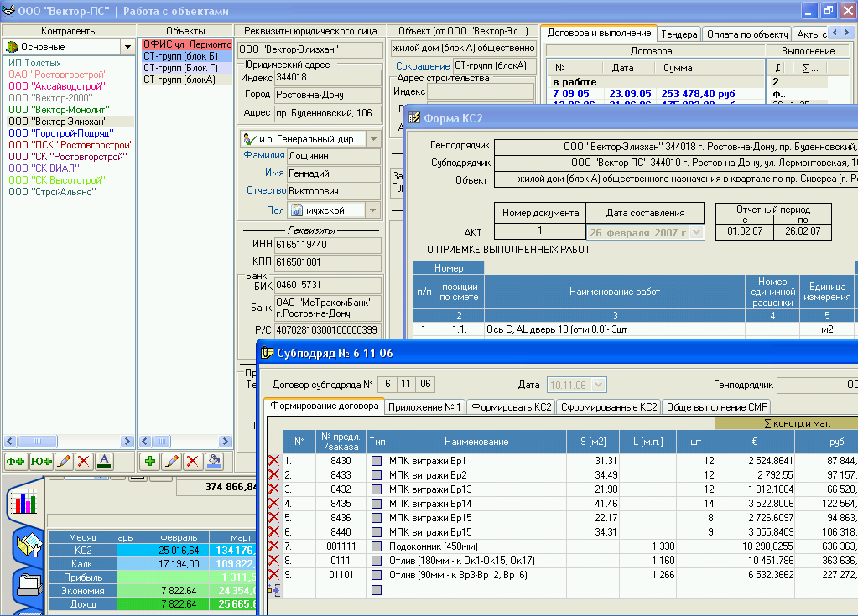Delete row 8 Отлив (180мм)
Screen dimensions: 858x616
coord(273,560)
